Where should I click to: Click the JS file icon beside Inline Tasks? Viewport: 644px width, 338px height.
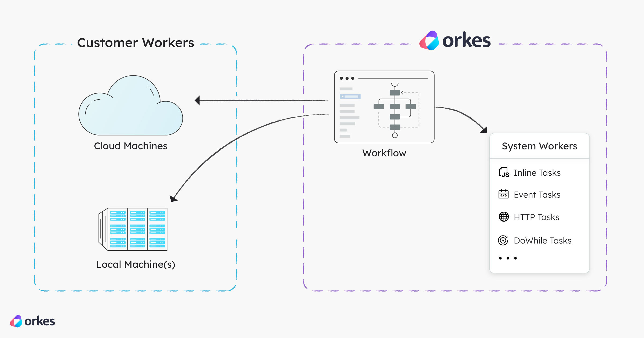click(x=504, y=172)
